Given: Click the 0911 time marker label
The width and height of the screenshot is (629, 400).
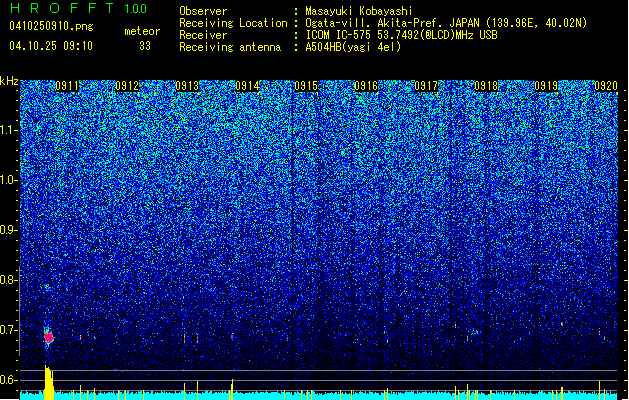Looking at the screenshot, I should coord(67,86).
